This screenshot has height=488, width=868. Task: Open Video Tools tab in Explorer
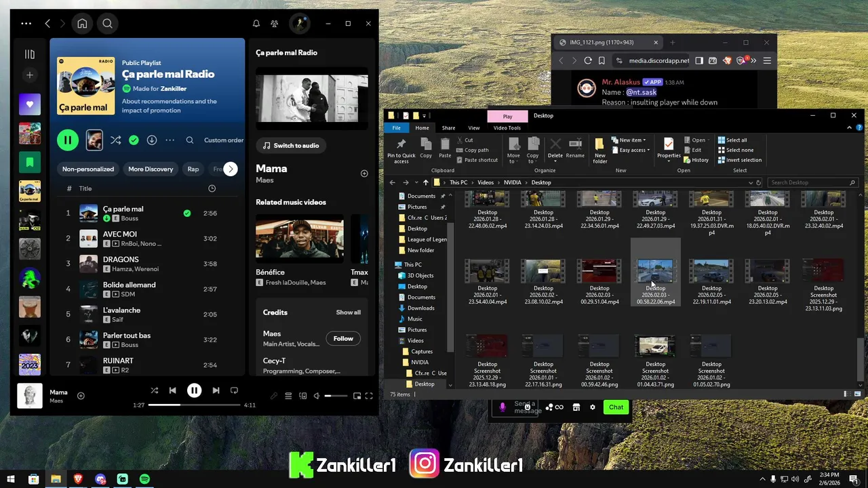507,127
